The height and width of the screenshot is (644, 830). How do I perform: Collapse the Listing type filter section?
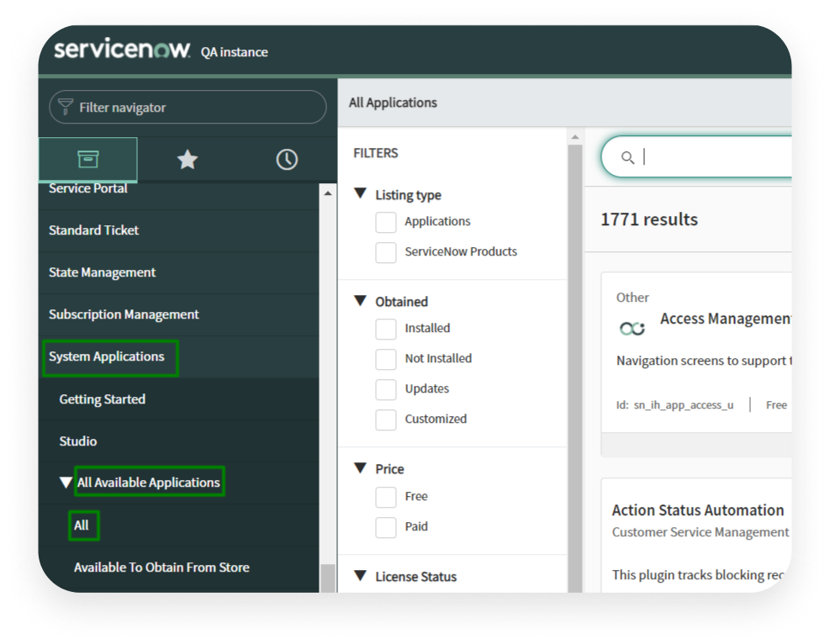click(x=362, y=194)
